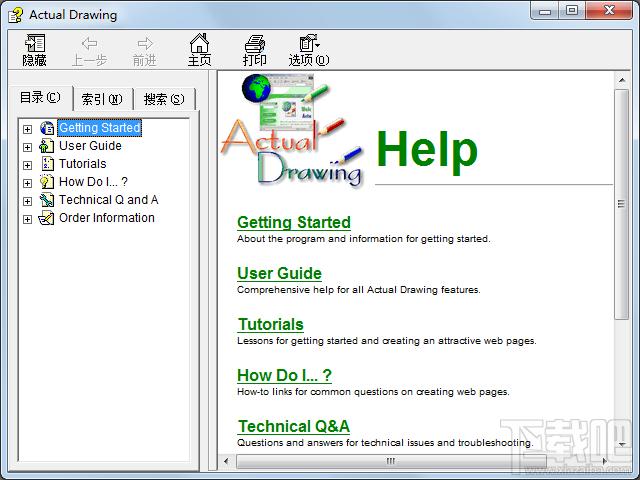This screenshot has height=480, width=640.
Task: Open the Getting Started link in help page
Action: (x=293, y=222)
